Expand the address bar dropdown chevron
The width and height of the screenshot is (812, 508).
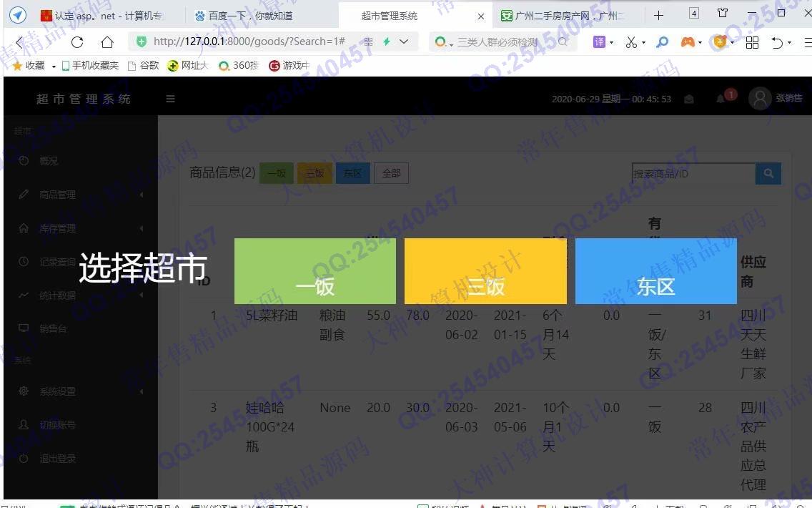(x=403, y=41)
